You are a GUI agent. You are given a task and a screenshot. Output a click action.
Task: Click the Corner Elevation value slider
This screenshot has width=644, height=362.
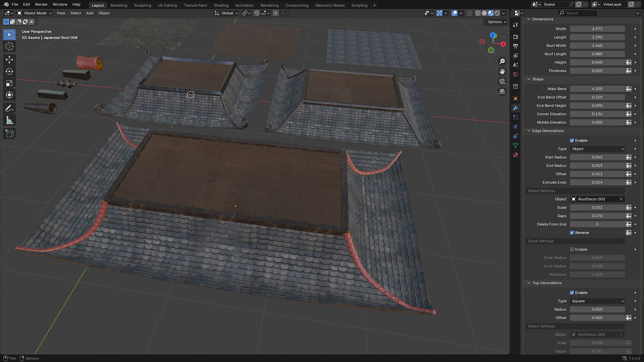597,114
